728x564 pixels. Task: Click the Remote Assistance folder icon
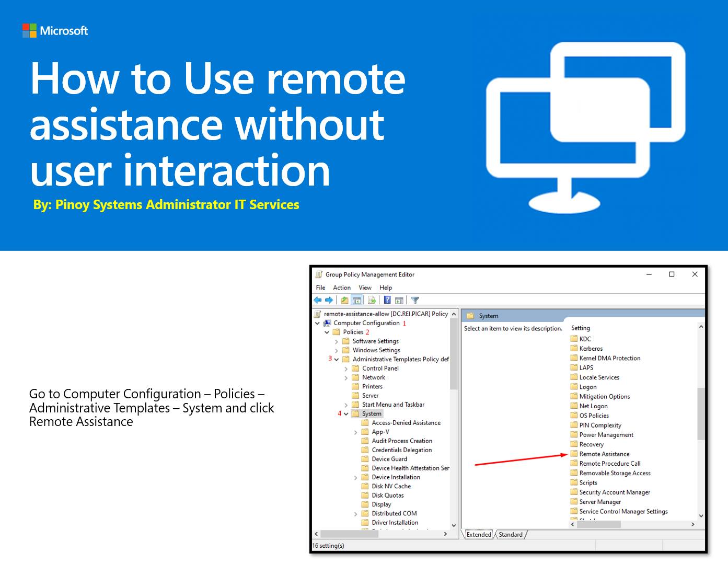pyautogui.click(x=574, y=454)
